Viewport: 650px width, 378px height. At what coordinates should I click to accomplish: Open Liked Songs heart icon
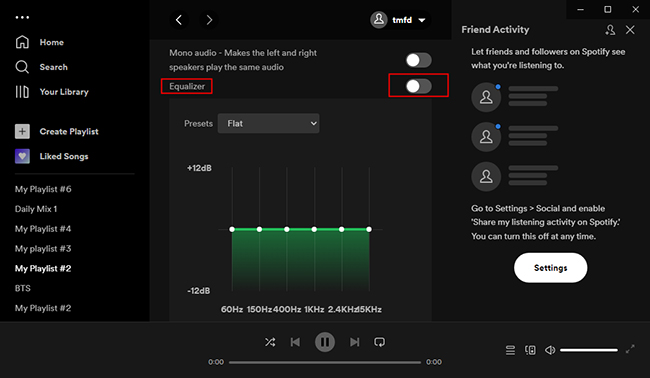(x=22, y=156)
